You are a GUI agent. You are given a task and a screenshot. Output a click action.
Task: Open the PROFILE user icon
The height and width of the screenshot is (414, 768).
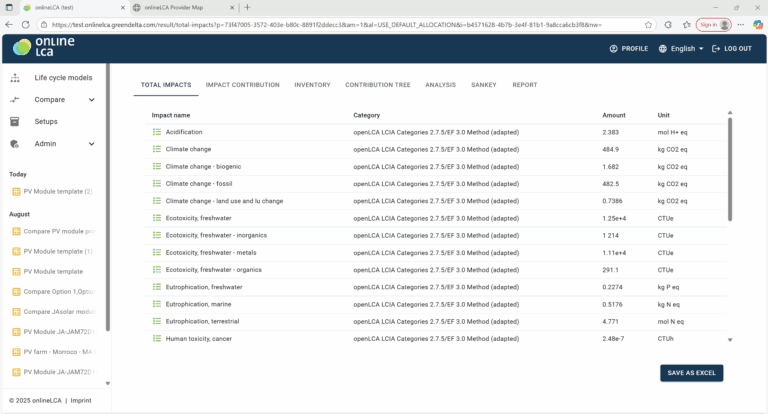point(614,48)
